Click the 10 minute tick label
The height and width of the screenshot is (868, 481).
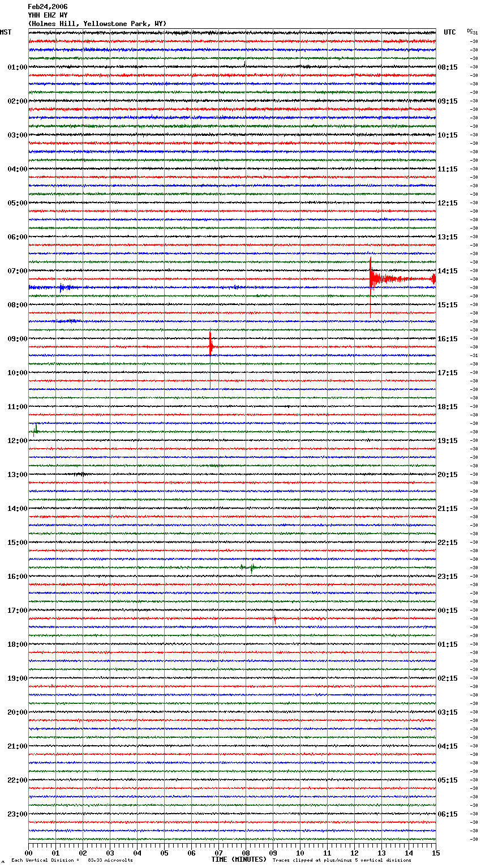[300, 853]
